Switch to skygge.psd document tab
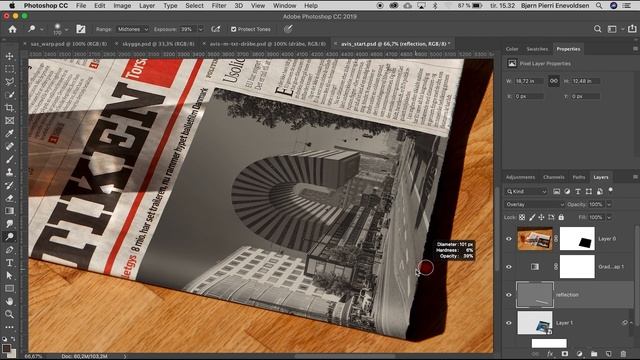Screen dimensions: 640x360 [158, 44]
